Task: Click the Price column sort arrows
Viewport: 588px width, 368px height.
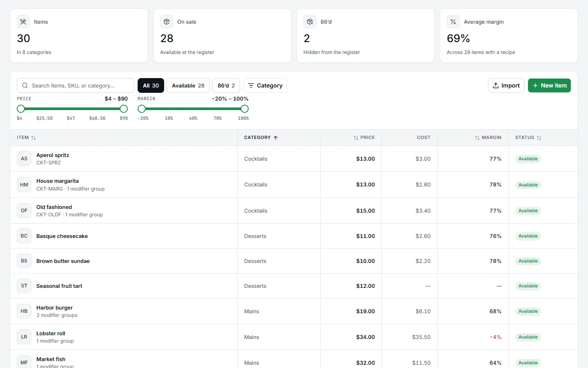Action: [356, 138]
